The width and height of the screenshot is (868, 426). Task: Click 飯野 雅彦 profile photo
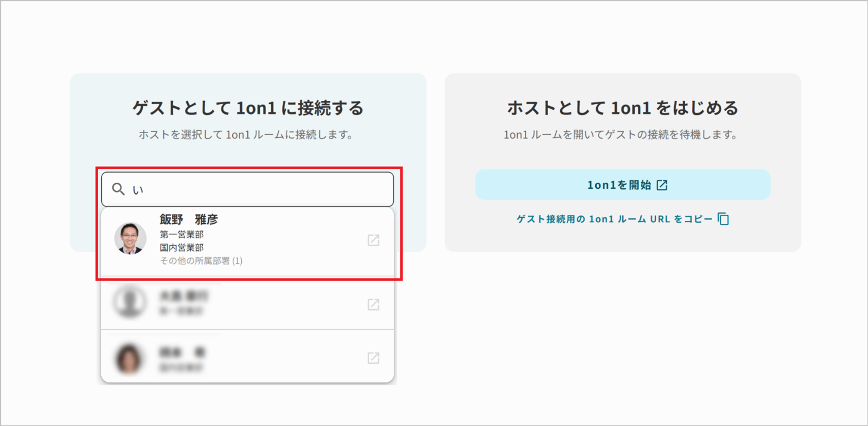click(x=130, y=238)
